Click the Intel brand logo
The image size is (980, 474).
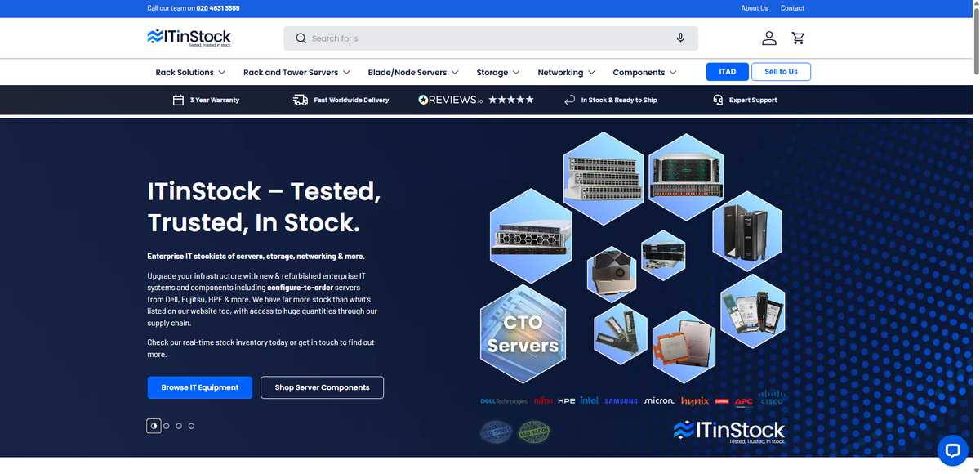pos(590,400)
